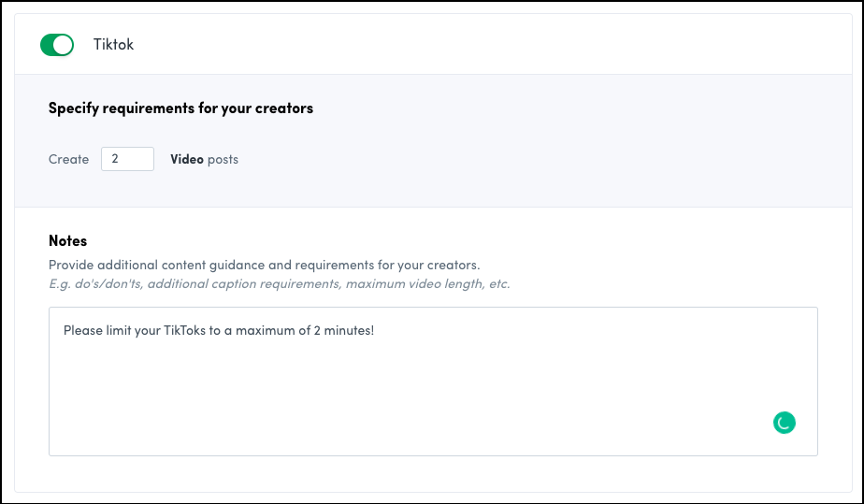The width and height of the screenshot is (864, 504).
Task: Click the Tiktok label beside the switch
Action: pos(113,45)
